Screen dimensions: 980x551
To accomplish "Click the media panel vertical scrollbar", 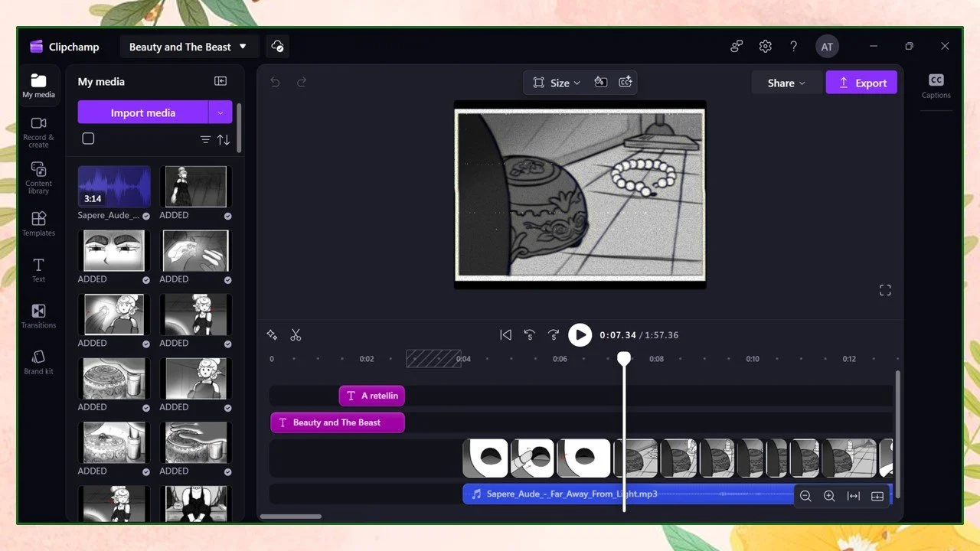I will (239, 128).
